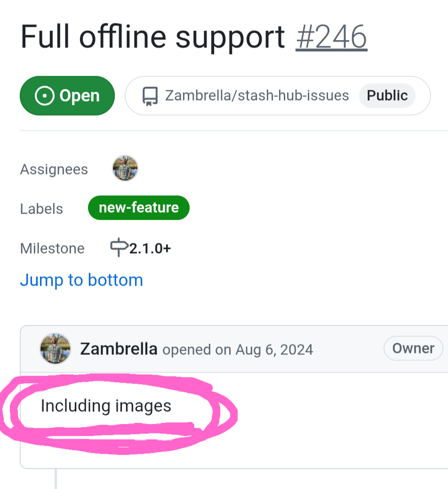The image size is (448, 489).
Task: Click the Full offline support issue title
Action: (x=153, y=37)
